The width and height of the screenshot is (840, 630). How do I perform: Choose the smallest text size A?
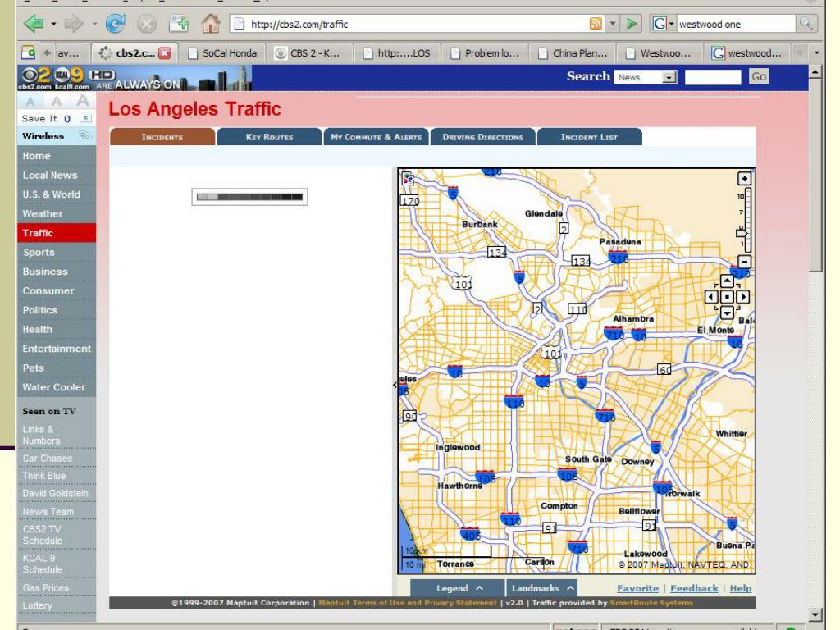tap(30, 102)
